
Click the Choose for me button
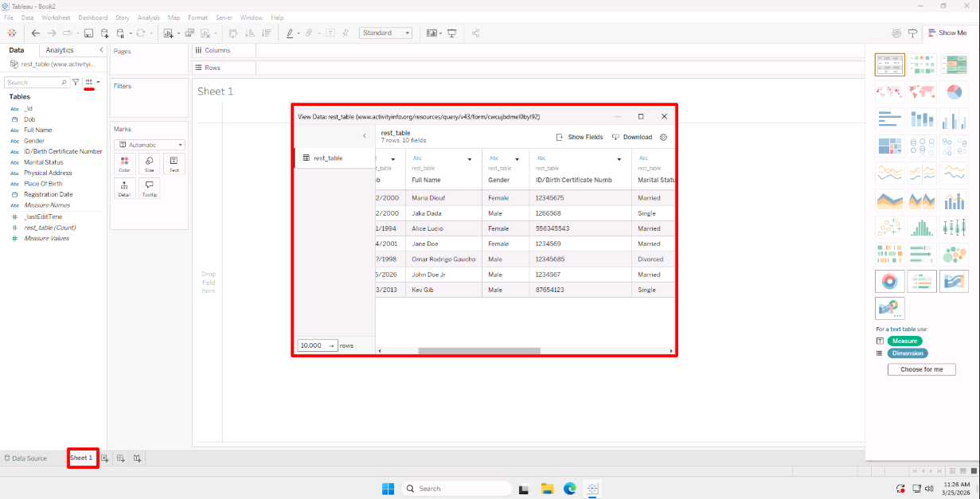[921, 369]
